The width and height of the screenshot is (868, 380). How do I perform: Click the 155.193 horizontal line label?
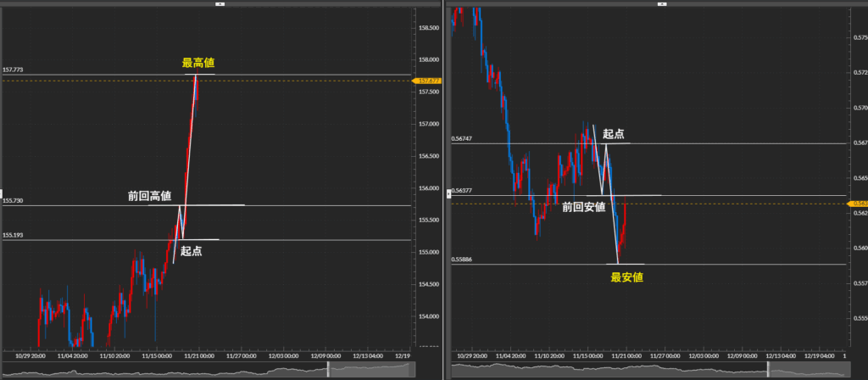(13, 235)
